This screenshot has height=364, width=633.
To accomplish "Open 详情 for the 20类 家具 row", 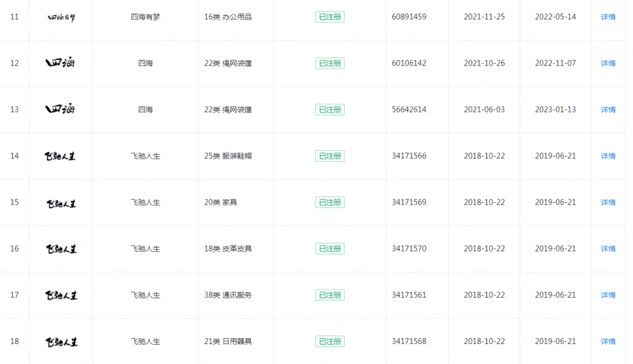I will [x=608, y=202].
